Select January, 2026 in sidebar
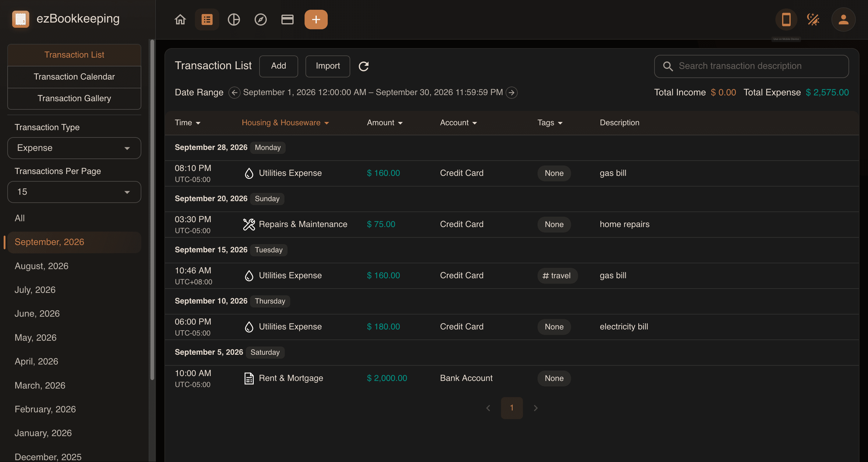The image size is (868, 462). pyautogui.click(x=74, y=433)
